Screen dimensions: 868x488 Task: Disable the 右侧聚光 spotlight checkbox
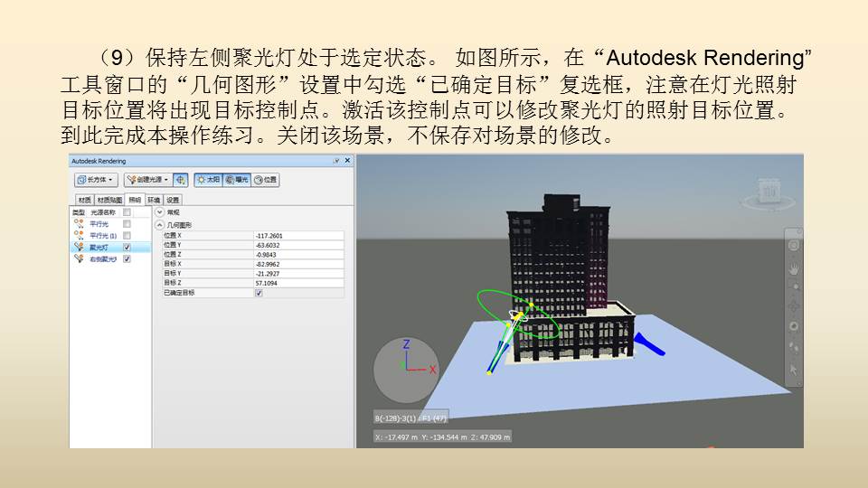(127, 259)
